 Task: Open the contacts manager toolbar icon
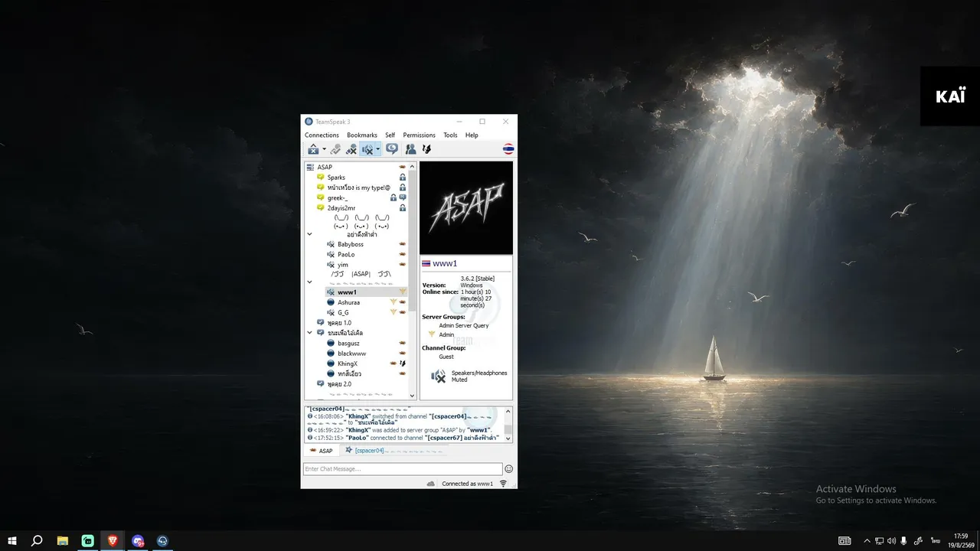pyautogui.click(x=410, y=149)
